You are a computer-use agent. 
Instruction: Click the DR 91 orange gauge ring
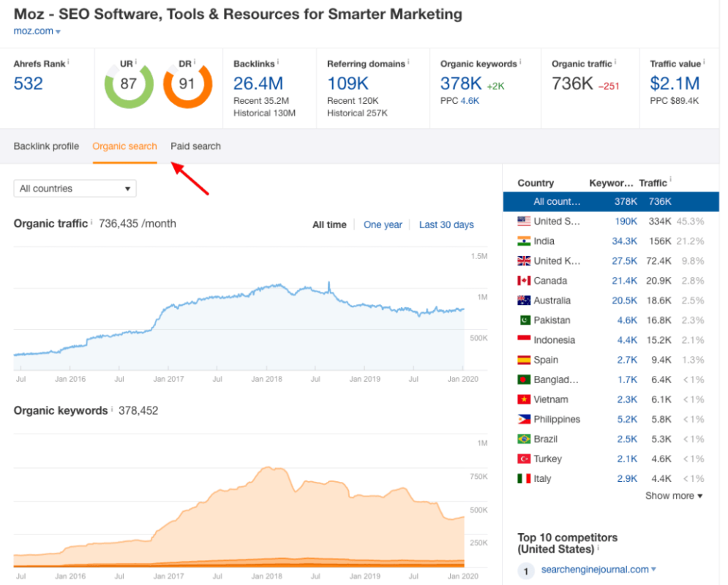(x=187, y=84)
